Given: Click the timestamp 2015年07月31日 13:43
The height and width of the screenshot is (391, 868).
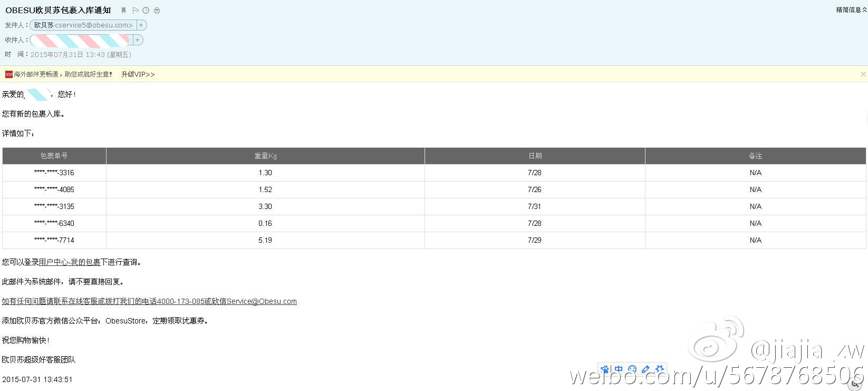Looking at the screenshot, I should [67, 55].
